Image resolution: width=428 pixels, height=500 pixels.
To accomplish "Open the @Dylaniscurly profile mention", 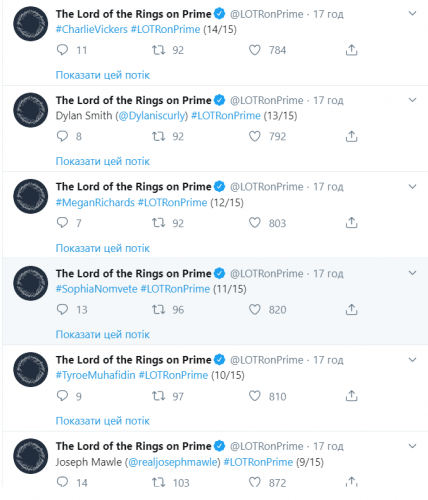I will 152,116.
